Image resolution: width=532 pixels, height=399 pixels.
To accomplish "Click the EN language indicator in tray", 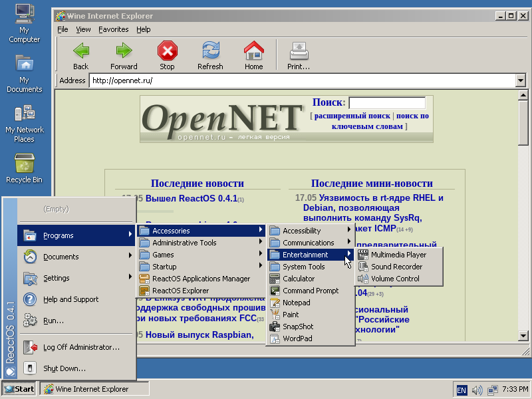I will (462, 390).
